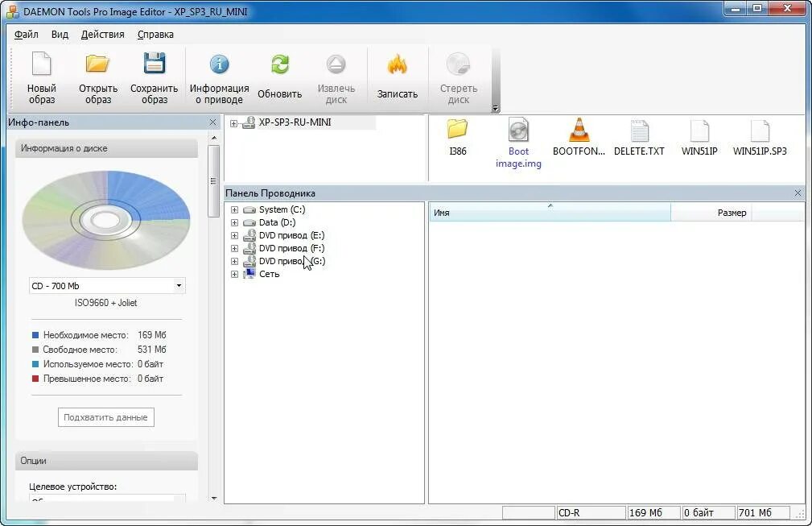
Task: Click the Обновить refresh icon
Action: point(279,64)
